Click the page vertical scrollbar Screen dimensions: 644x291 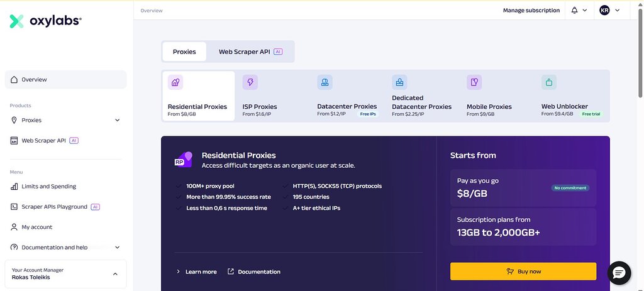point(640,53)
